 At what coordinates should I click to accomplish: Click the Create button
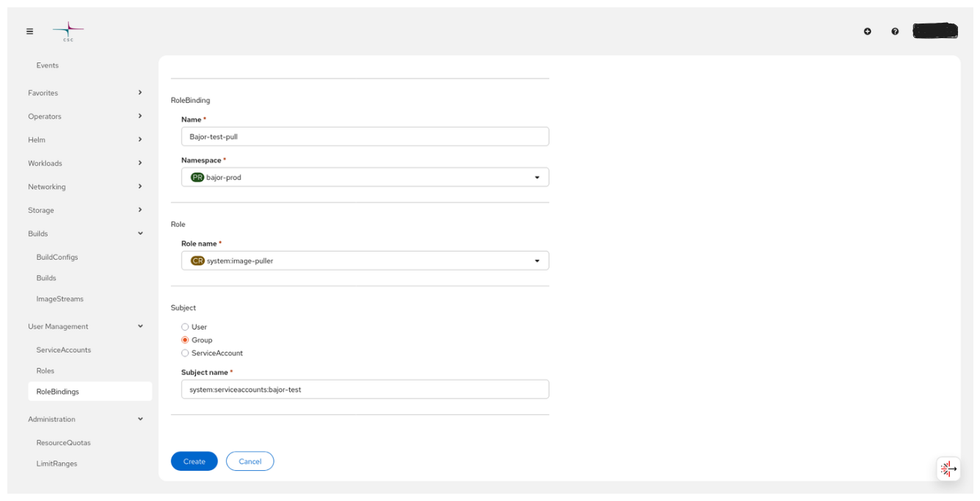pos(194,461)
